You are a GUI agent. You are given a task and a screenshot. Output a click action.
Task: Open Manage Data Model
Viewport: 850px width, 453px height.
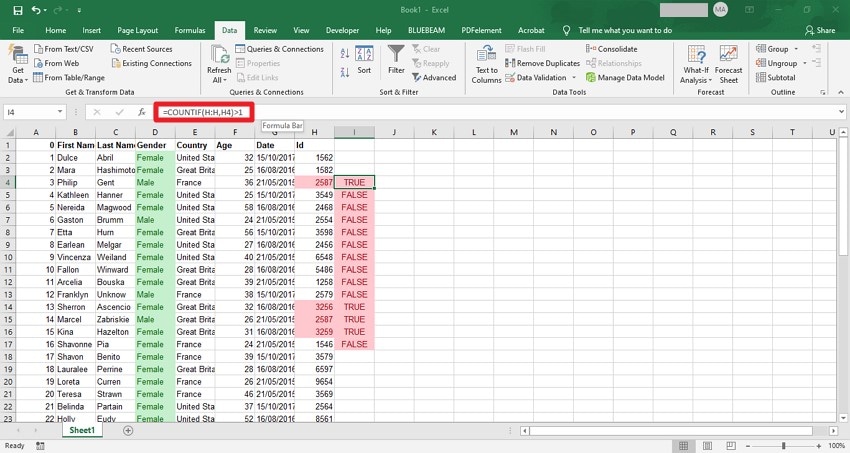(x=625, y=77)
